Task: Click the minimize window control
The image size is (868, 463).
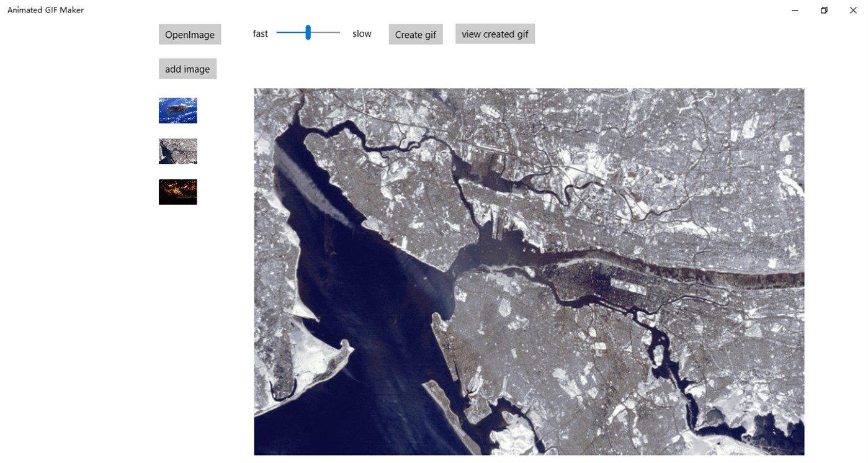Action: click(794, 10)
